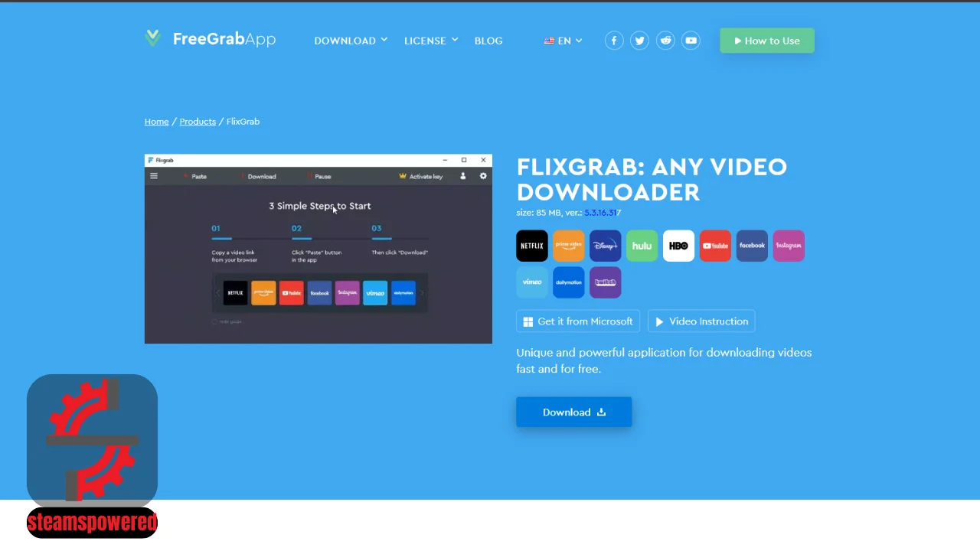Open the Facebook social link in header
The width and height of the screenshot is (980, 551).
click(x=614, y=41)
